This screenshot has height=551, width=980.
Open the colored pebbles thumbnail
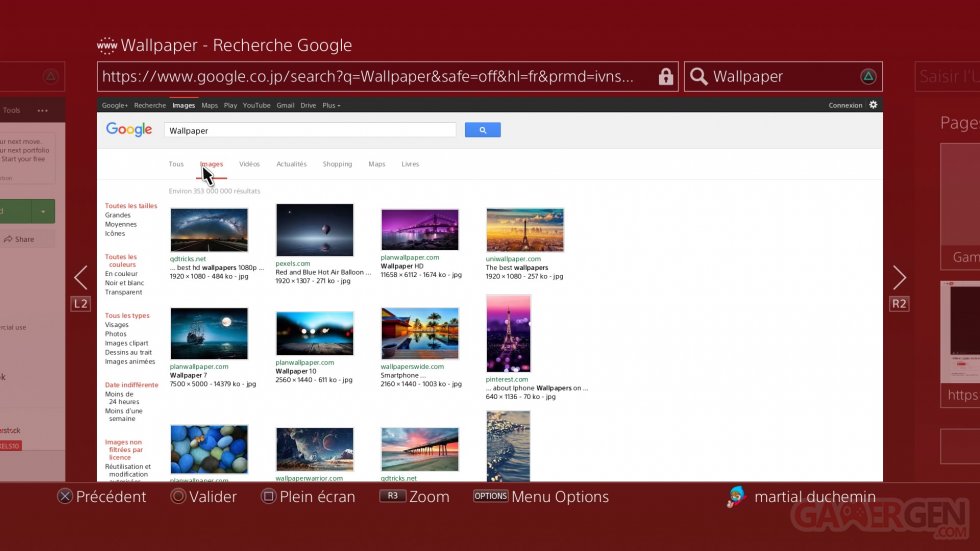209,449
